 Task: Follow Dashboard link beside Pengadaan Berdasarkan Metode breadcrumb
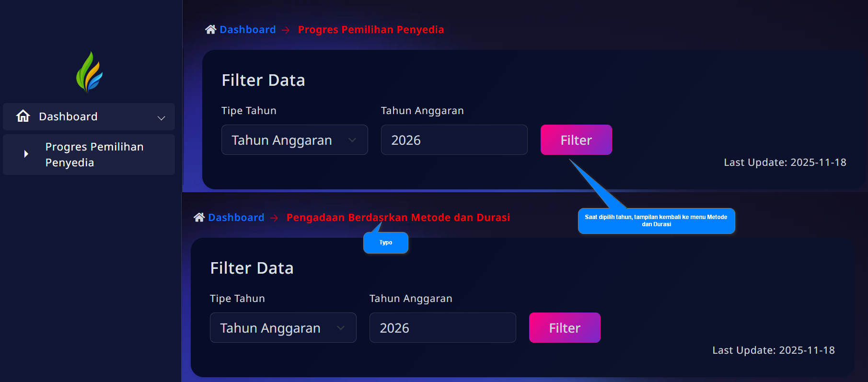(x=236, y=218)
